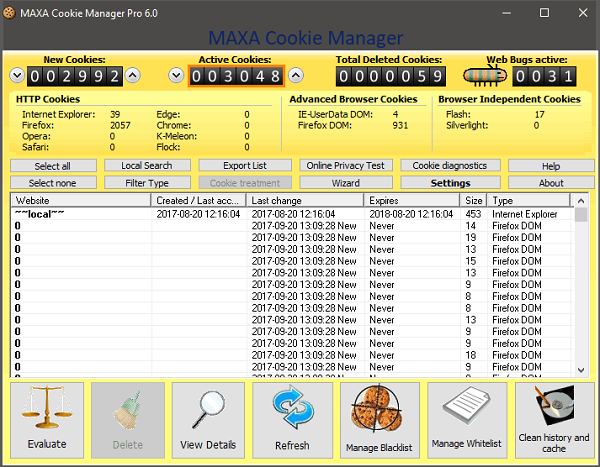The width and height of the screenshot is (600, 467).
Task: Maximize the MAXA Cookie Manager window
Action: (x=544, y=13)
